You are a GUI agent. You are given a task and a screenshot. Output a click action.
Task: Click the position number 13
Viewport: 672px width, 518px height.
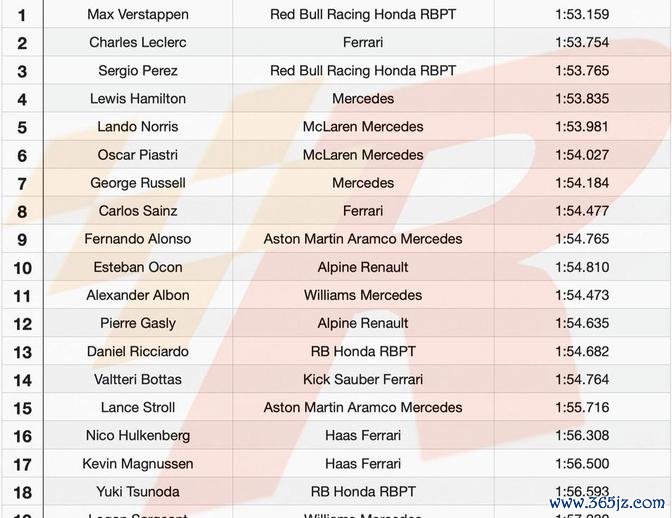point(22,352)
